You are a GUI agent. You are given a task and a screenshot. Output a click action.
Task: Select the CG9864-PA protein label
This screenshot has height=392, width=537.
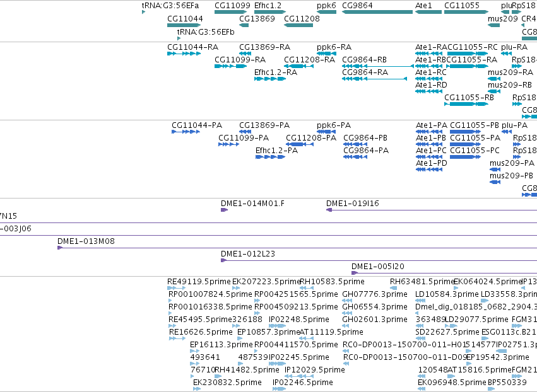[366, 151]
